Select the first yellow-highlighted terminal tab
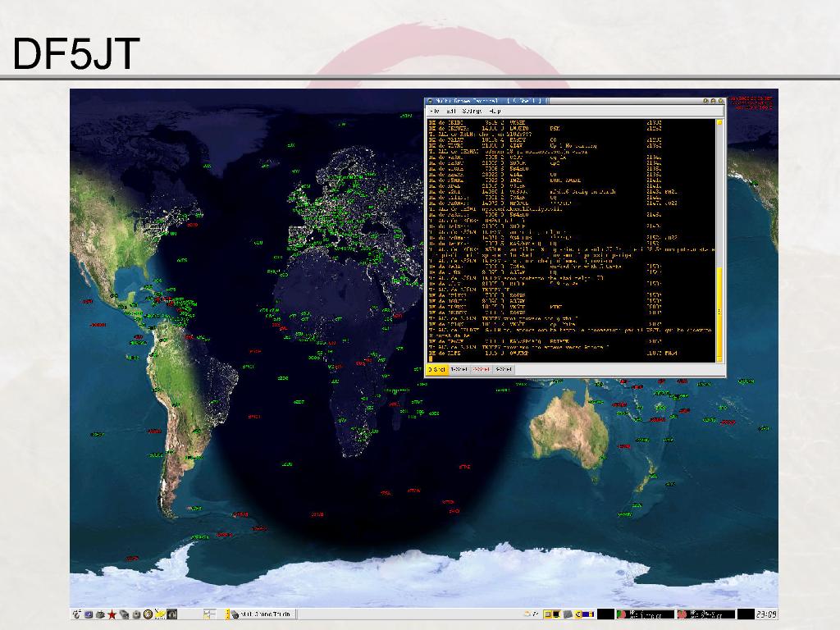This screenshot has width=840, height=630. coord(436,370)
